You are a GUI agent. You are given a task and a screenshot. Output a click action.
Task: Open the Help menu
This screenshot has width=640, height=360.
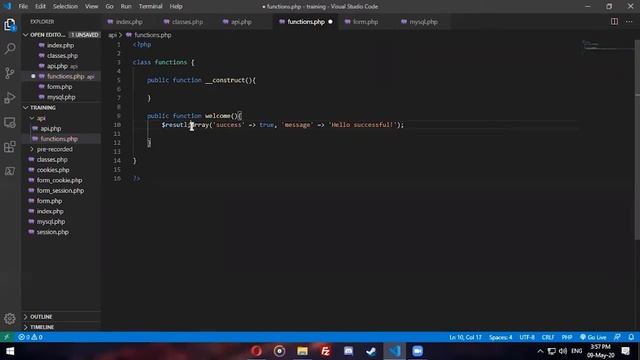pos(176,7)
